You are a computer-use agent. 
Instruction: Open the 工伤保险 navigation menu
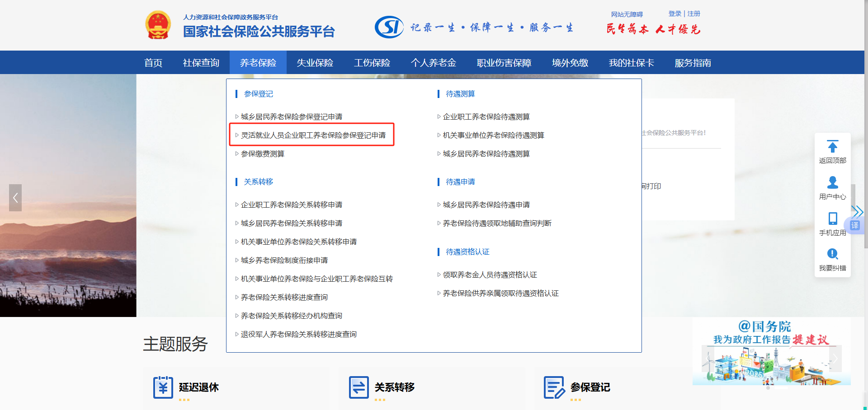[x=372, y=63]
